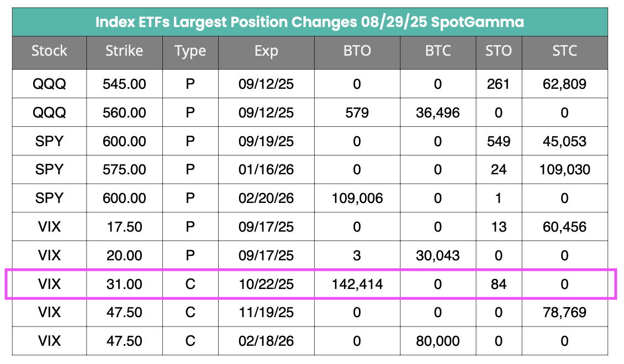Click the 109,006 BTO value

click(x=357, y=199)
